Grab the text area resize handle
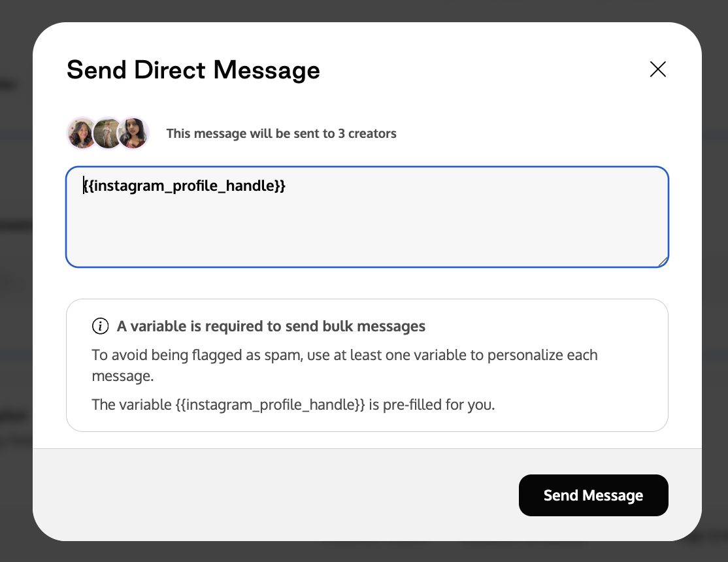 [x=663, y=262]
